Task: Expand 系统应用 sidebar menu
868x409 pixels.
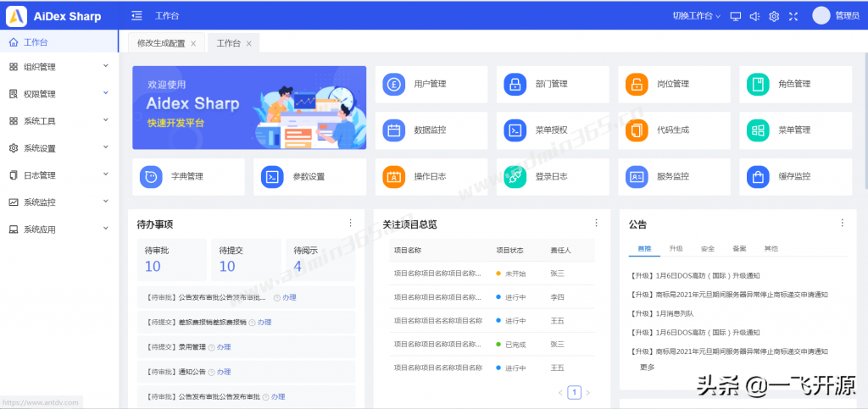Action: pyautogui.click(x=59, y=229)
